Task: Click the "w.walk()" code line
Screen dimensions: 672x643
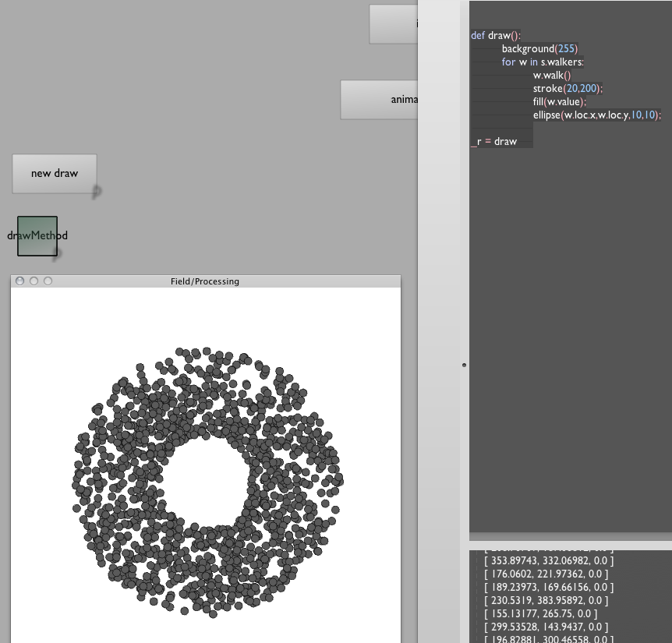Action: click(x=552, y=75)
